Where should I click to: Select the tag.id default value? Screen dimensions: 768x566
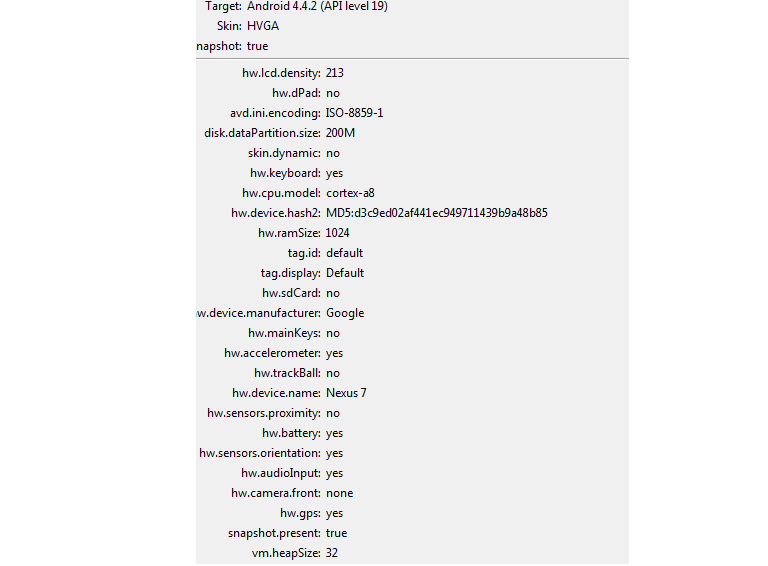344,253
